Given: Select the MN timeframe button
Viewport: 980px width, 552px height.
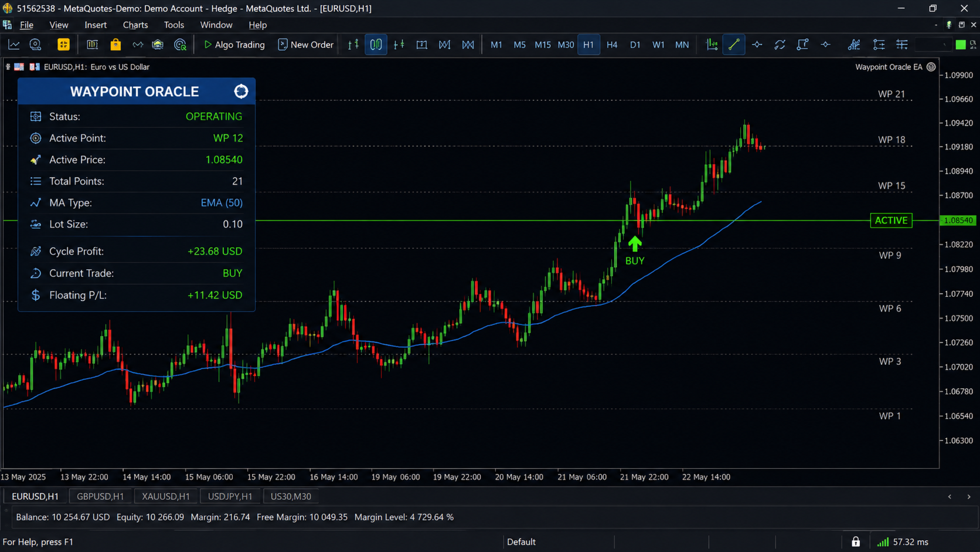Looking at the screenshot, I should point(682,45).
